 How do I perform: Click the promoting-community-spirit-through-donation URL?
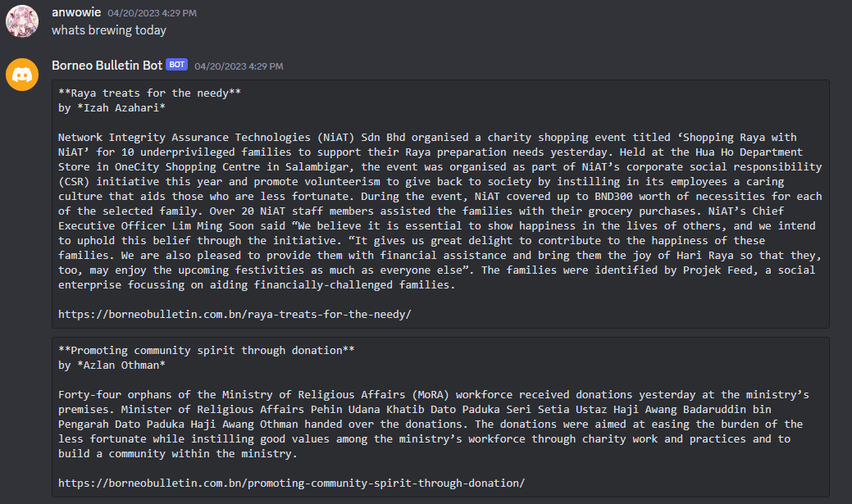[x=291, y=484]
